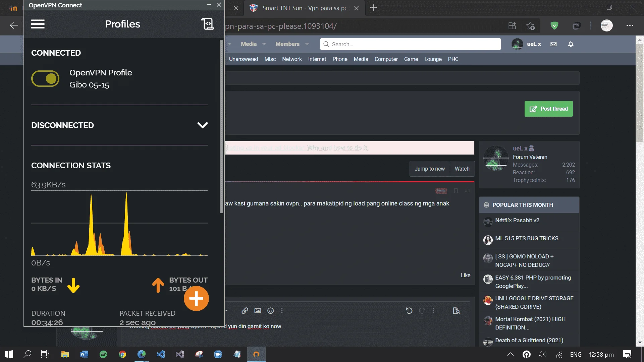Image resolution: width=644 pixels, height=362 pixels.
Task: Open the green shield extension icon
Action: click(554, 25)
